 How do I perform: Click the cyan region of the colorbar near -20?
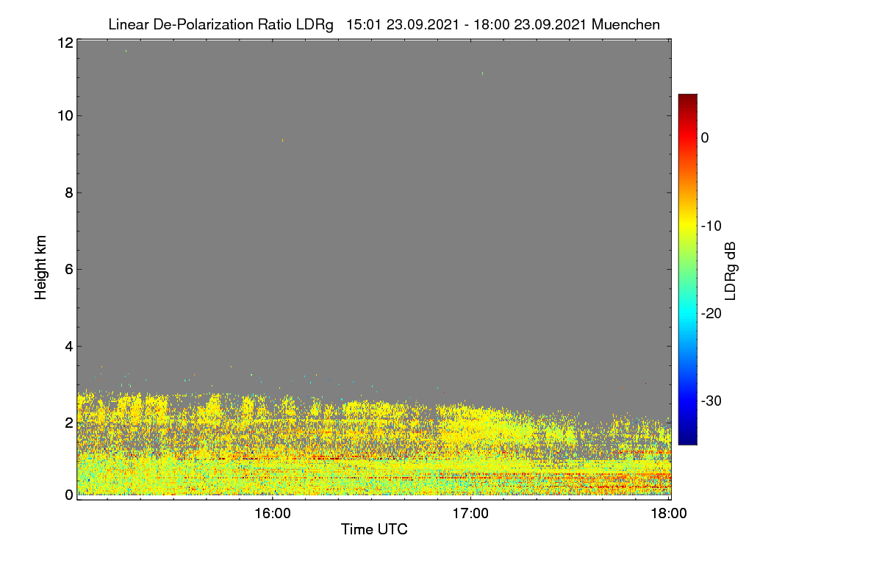(687, 313)
